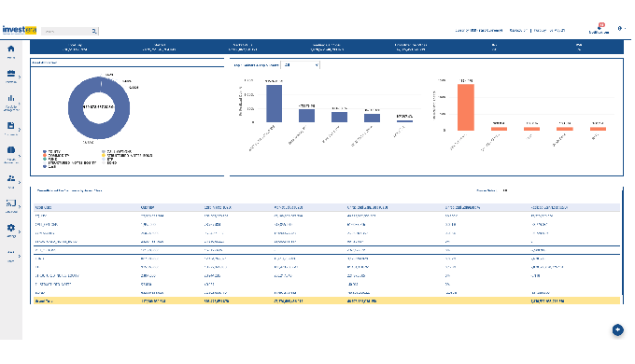The width and height of the screenshot is (635, 364).
Task: Expand the last sidebar item arrow
Action: coord(20,256)
